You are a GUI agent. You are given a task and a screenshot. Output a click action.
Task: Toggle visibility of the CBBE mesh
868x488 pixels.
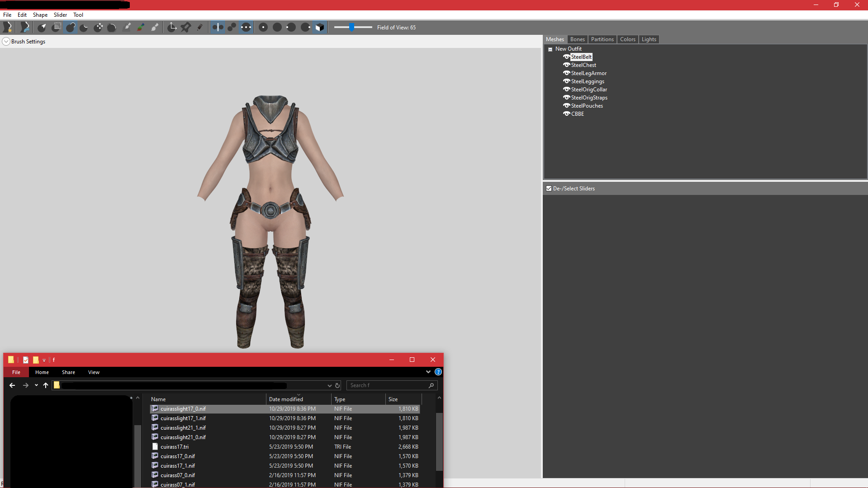click(x=566, y=114)
